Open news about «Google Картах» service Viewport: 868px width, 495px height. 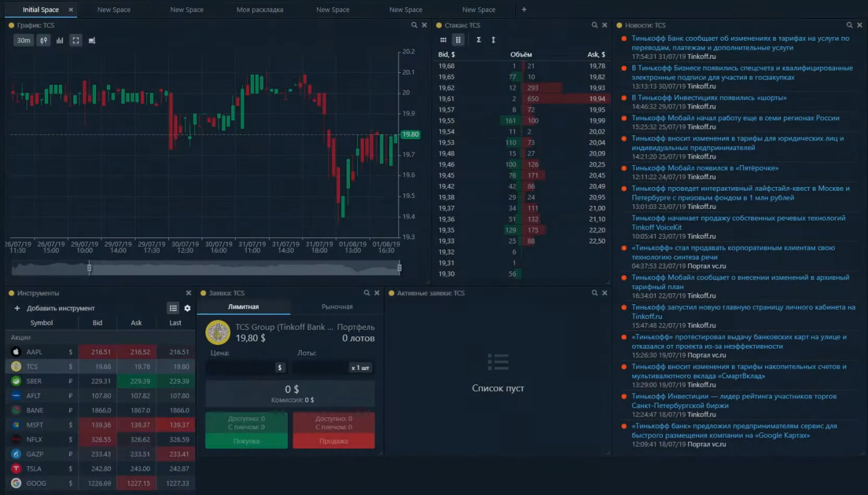pos(734,431)
